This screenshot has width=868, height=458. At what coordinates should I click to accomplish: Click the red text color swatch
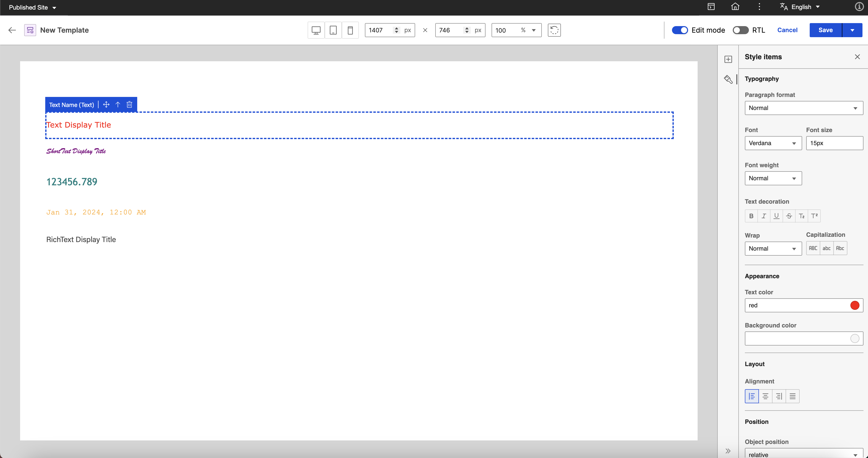point(854,305)
